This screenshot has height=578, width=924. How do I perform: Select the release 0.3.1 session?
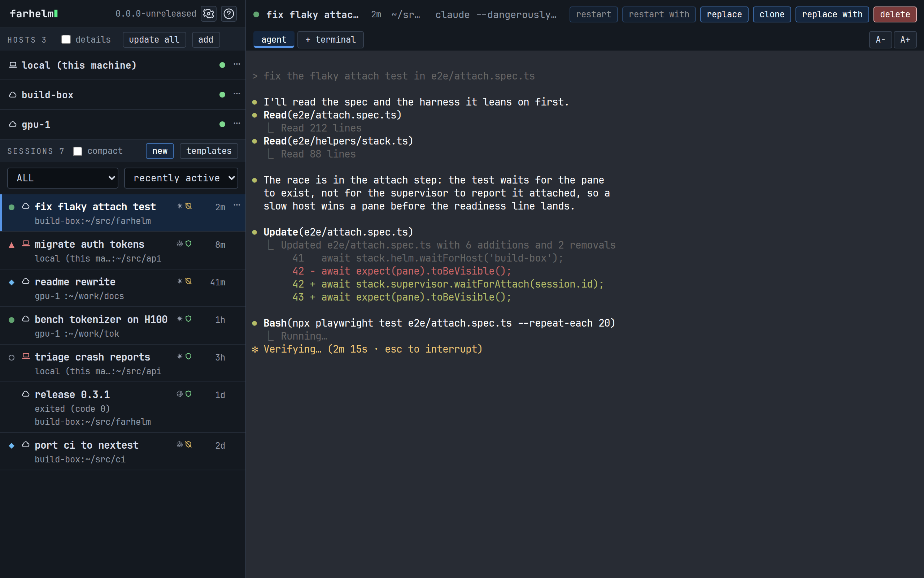(123, 407)
